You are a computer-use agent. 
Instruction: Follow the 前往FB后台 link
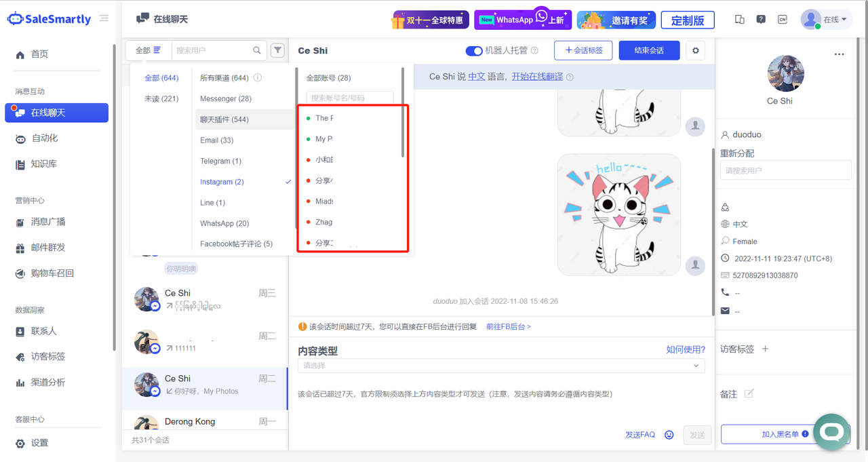click(509, 326)
